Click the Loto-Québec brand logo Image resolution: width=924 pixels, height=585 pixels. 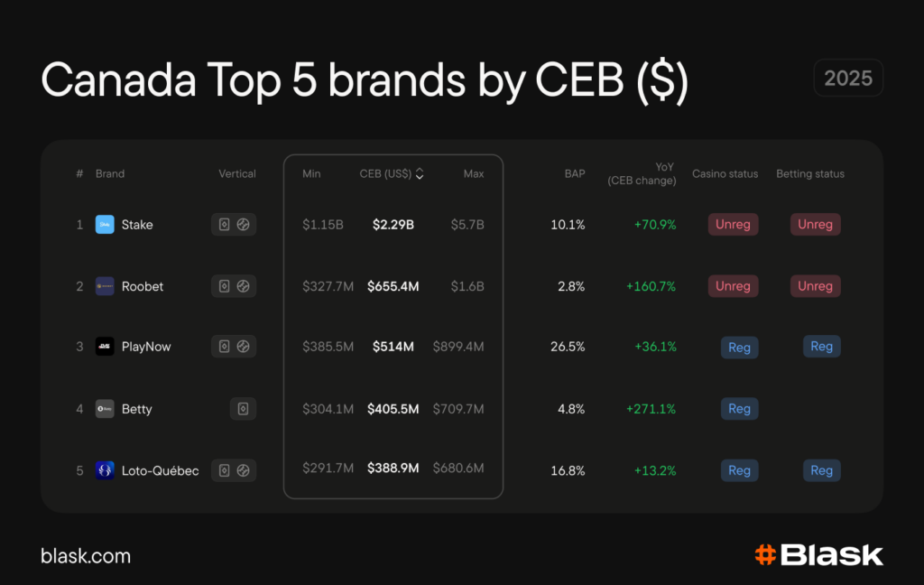point(105,470)
